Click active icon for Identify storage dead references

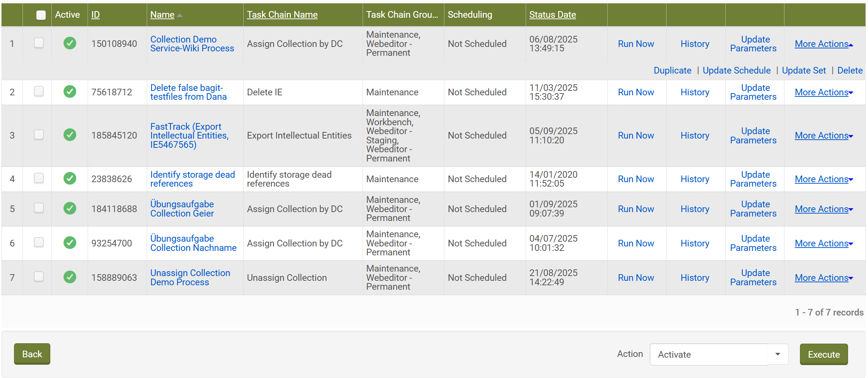pyautogui.click(x=69, y=178)
